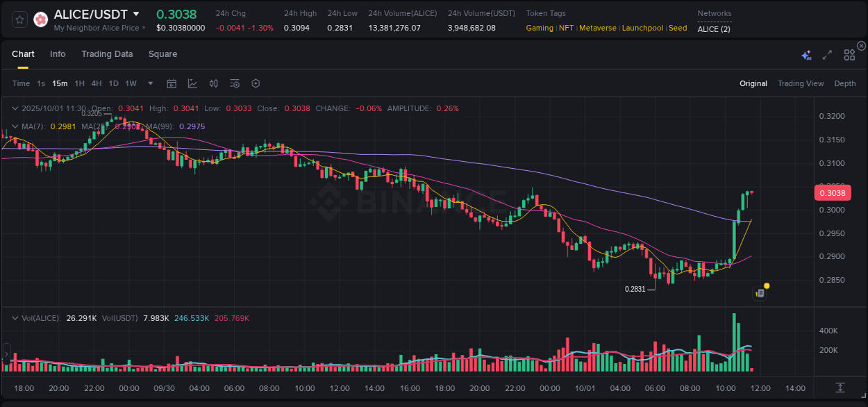868x407 pixels.
Task: Open the ALICE/USDT pair selector dropdown
Action: 137,14
